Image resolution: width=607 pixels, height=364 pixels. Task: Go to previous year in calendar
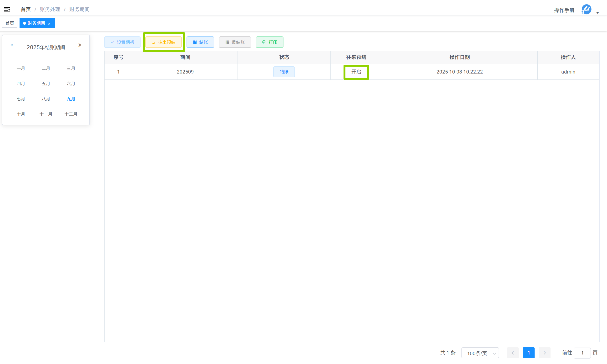(x=12, y=45)
